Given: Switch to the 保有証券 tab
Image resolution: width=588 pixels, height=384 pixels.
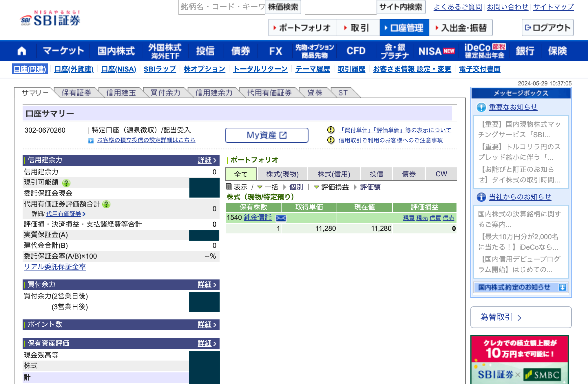Looking at the screenshot, I should [x=76, y=93].
